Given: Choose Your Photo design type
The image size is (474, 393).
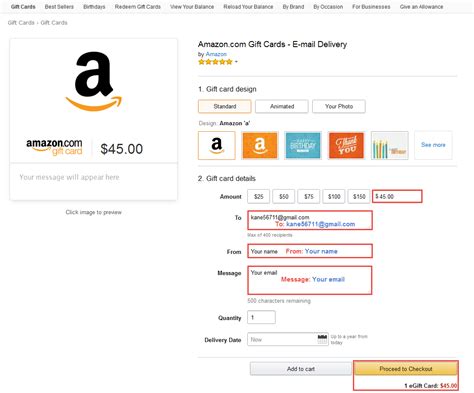Looking at the screenshot, I should 339,106.
